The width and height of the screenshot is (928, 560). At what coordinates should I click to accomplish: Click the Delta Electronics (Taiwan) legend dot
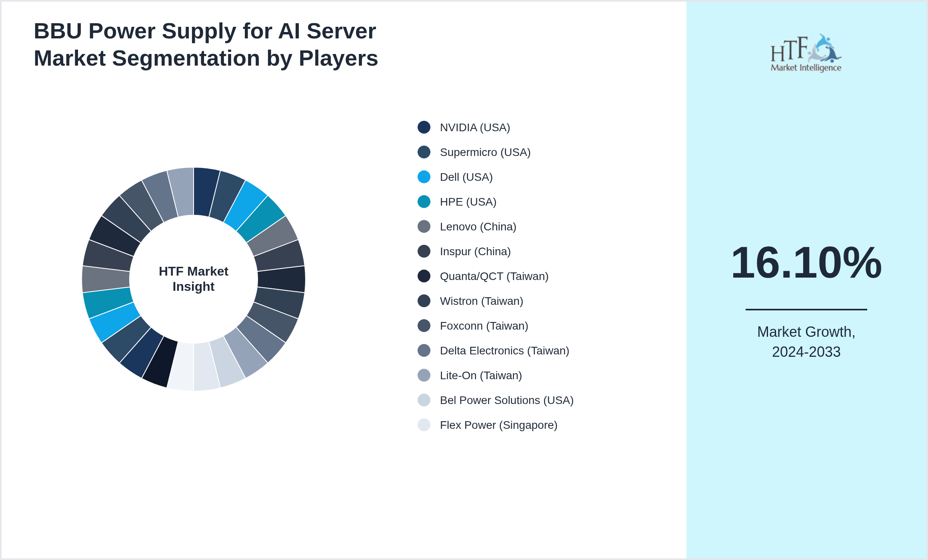coord(424,350)
